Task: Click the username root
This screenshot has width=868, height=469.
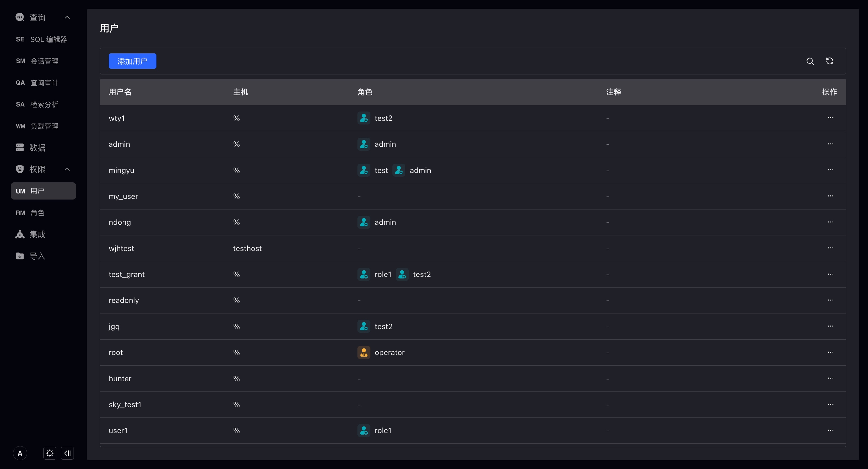Action: point(115,352)
